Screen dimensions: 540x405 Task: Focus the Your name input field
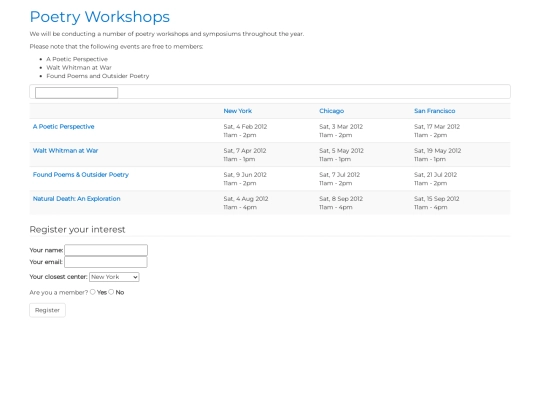(106, 250)
